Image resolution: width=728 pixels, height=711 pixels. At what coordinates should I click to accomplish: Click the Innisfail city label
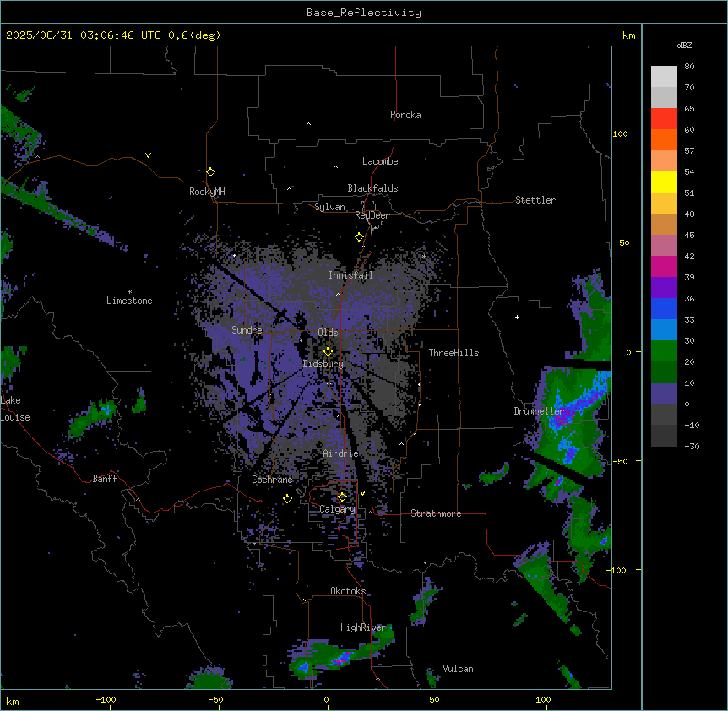(x=350, y=275)
